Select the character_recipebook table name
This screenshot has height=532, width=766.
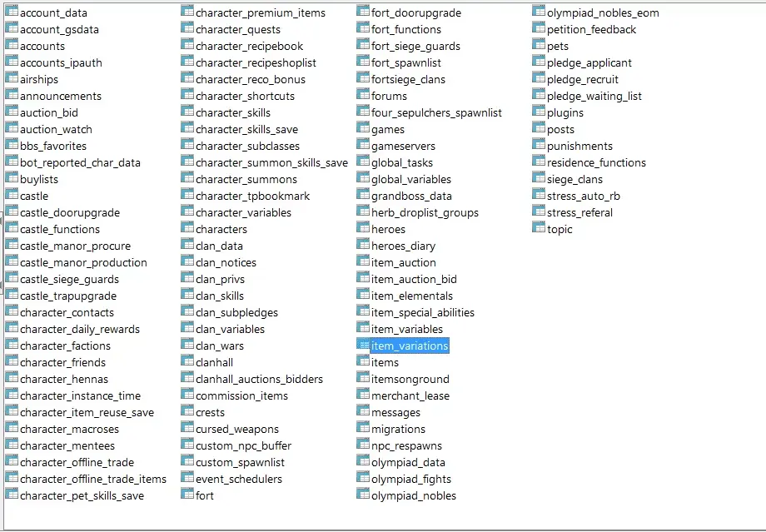[249, 47]
